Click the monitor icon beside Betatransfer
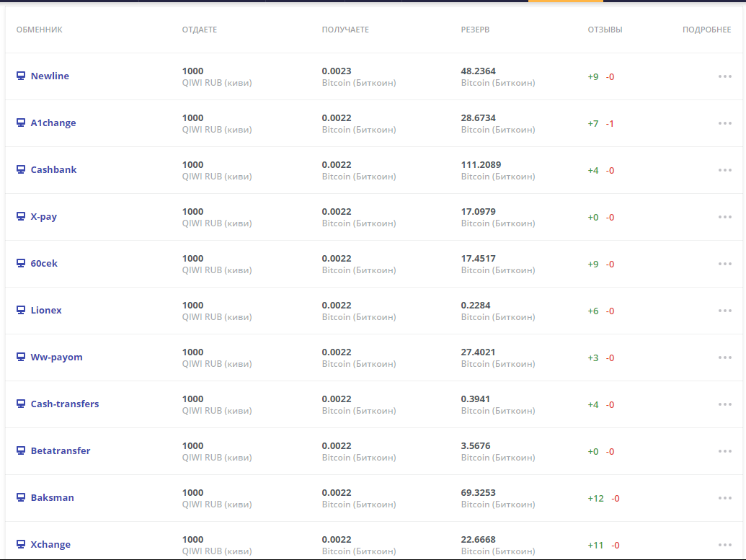This screenshot has height=560, width=746. click(21, 450)
